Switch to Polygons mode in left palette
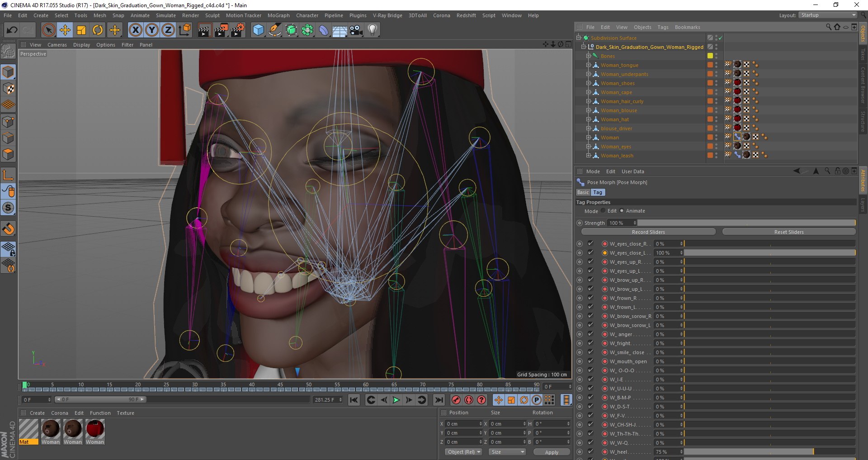 [9, 155]
